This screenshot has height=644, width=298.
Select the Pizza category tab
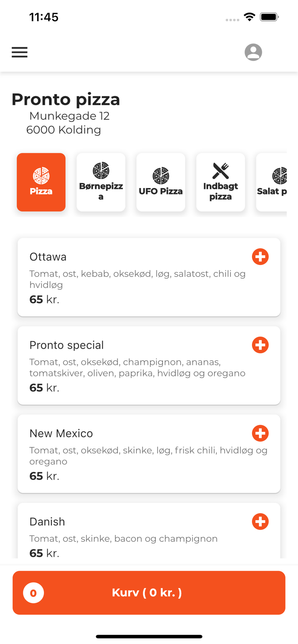point(41,182)
